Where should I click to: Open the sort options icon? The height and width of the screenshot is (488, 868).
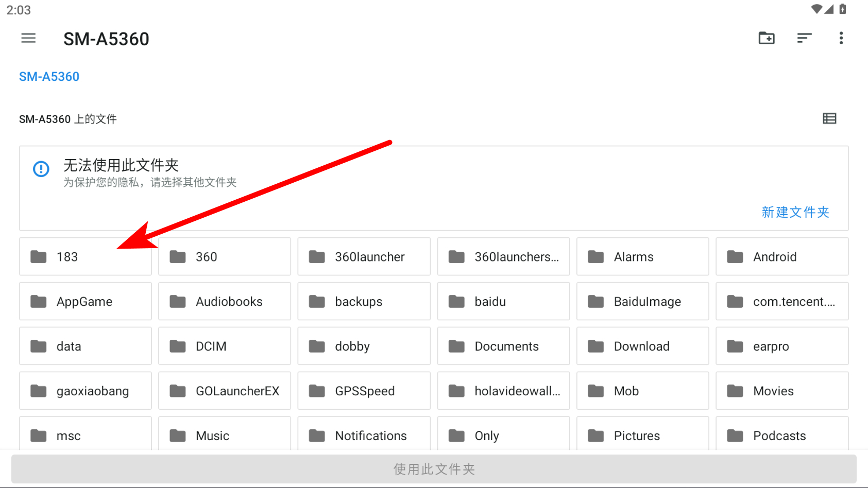804,38
